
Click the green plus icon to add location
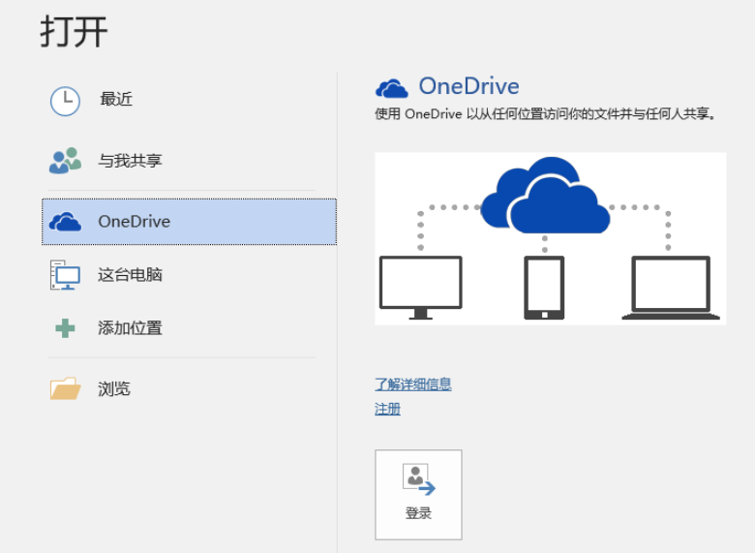coord(65,328)
